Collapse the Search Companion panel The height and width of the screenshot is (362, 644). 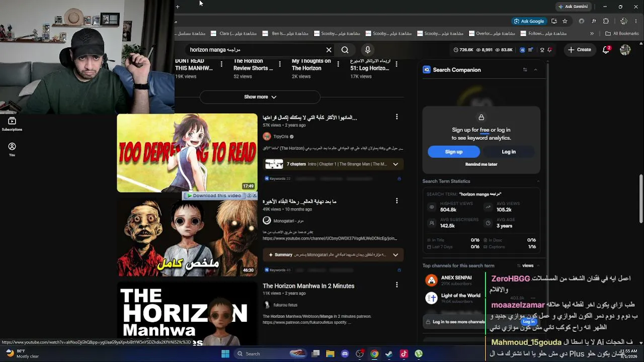tap(535, 70)
